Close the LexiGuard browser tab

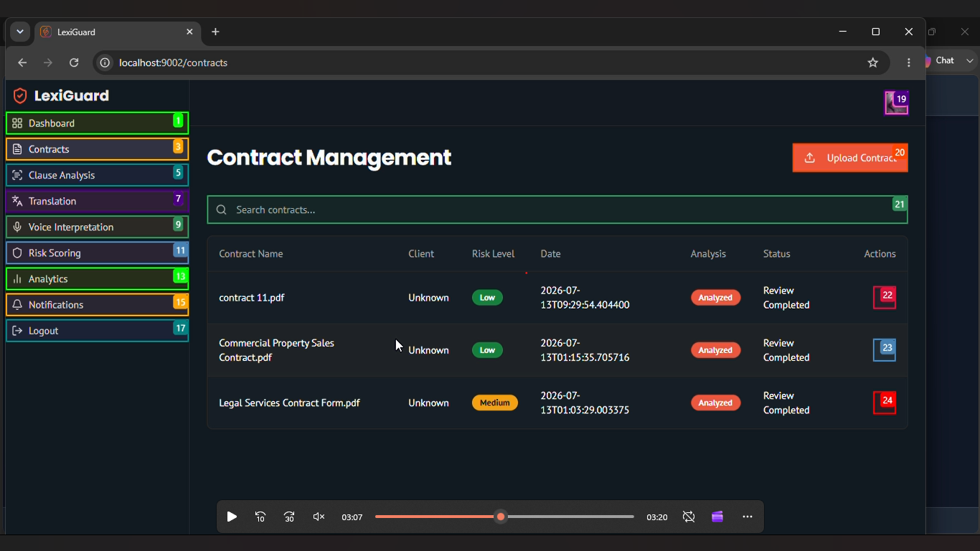(189, 32)
